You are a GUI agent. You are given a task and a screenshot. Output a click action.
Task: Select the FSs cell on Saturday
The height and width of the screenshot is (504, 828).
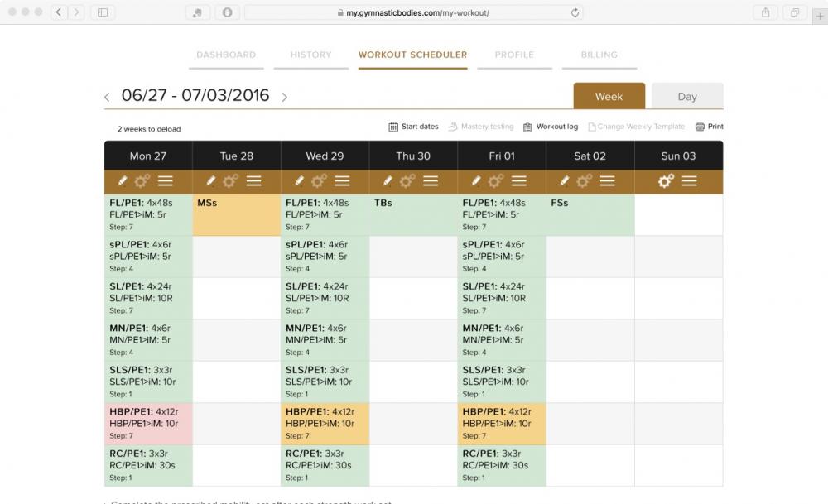coord(590,215)
